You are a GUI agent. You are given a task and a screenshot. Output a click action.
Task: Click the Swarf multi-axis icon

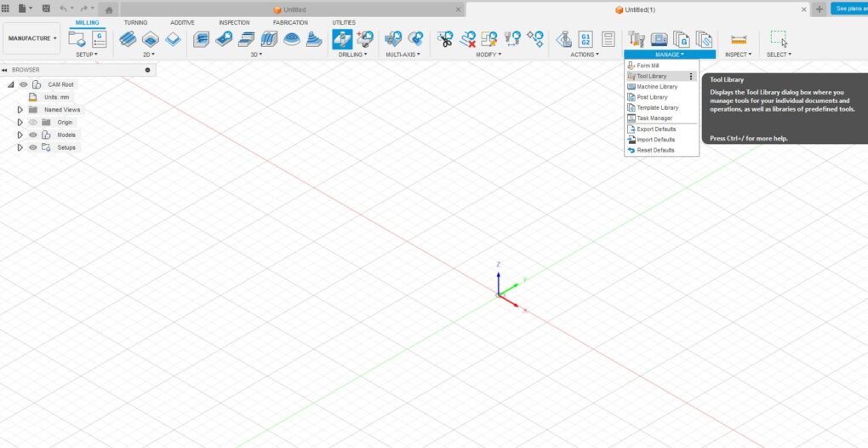393,39
